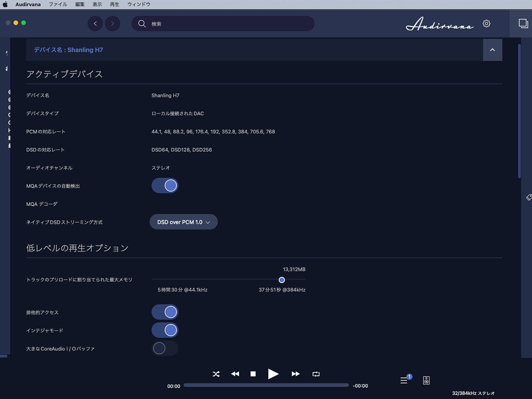The width and height of the screenshot is (532, 399).
Task: Toggle MQAデバイスの自動検出 switch
Action: [165, 186]
